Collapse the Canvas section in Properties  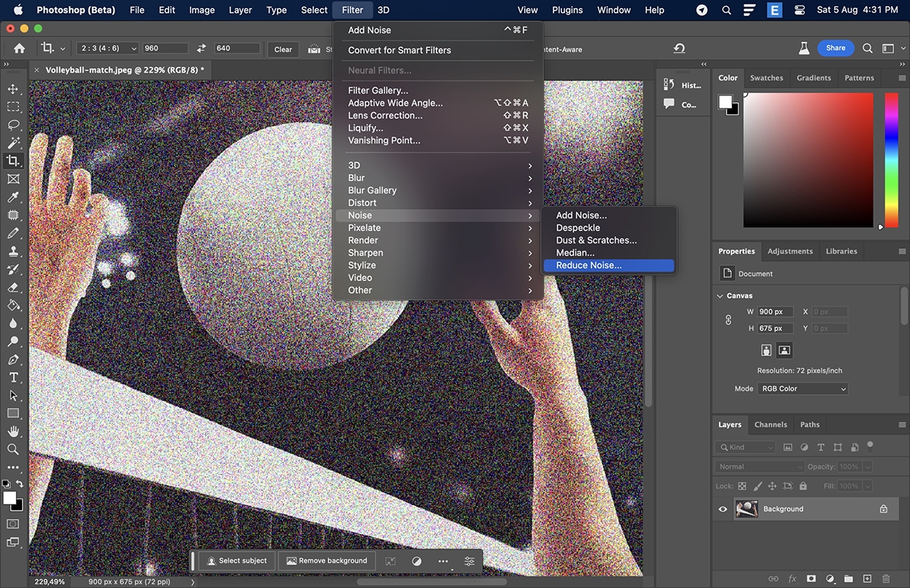(720, 296)
